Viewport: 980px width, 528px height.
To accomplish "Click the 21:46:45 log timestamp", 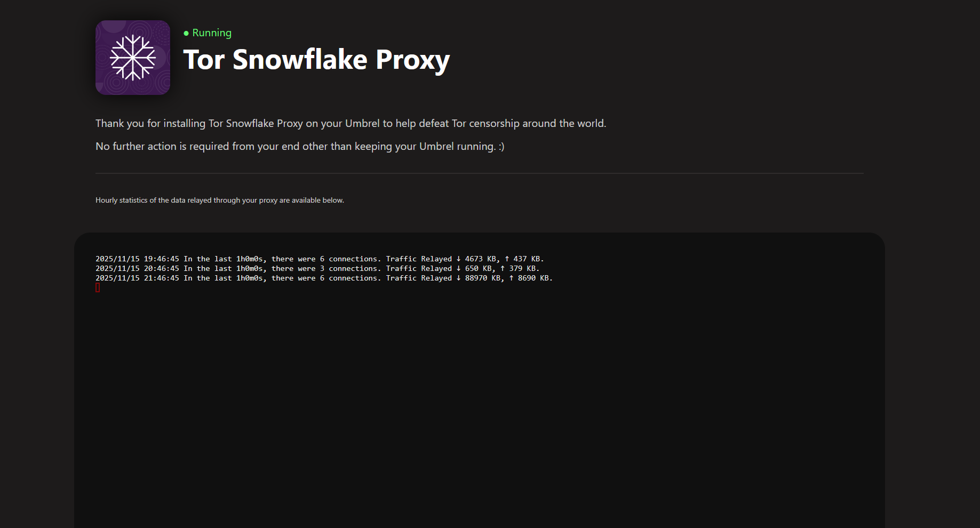I will (161, 278).
